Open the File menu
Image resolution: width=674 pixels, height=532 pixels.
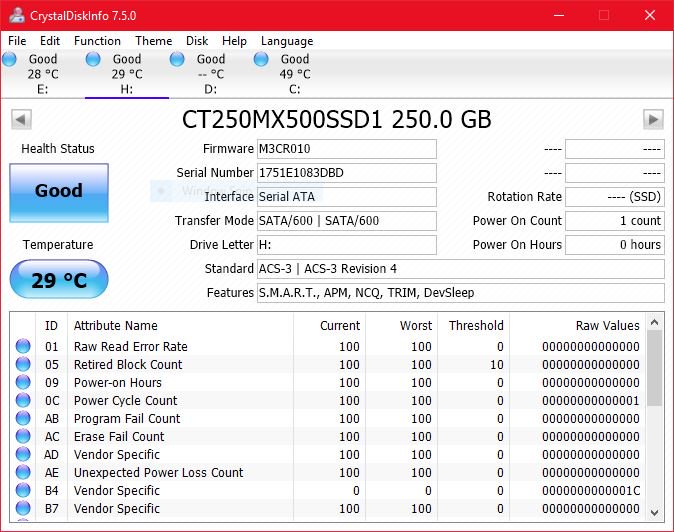(x=17, y=41)
